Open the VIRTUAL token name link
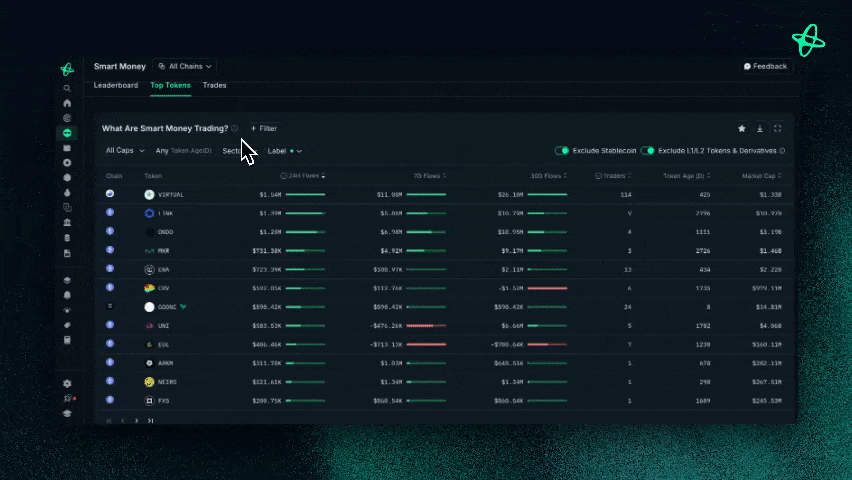 point(171,195)
